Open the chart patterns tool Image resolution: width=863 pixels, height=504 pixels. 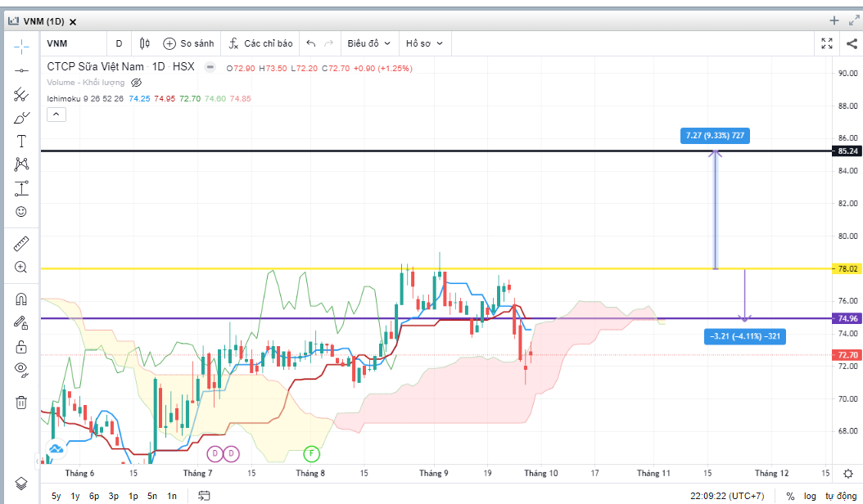pos(21,164)
